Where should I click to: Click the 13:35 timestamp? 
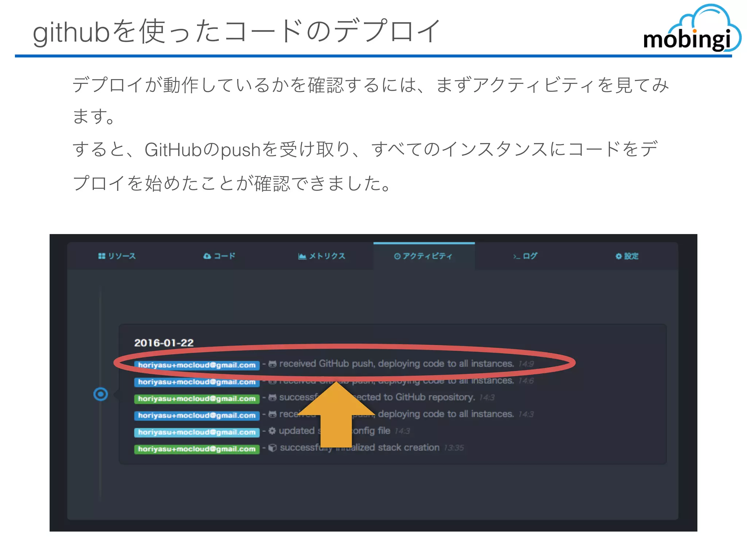coord(454,448)
